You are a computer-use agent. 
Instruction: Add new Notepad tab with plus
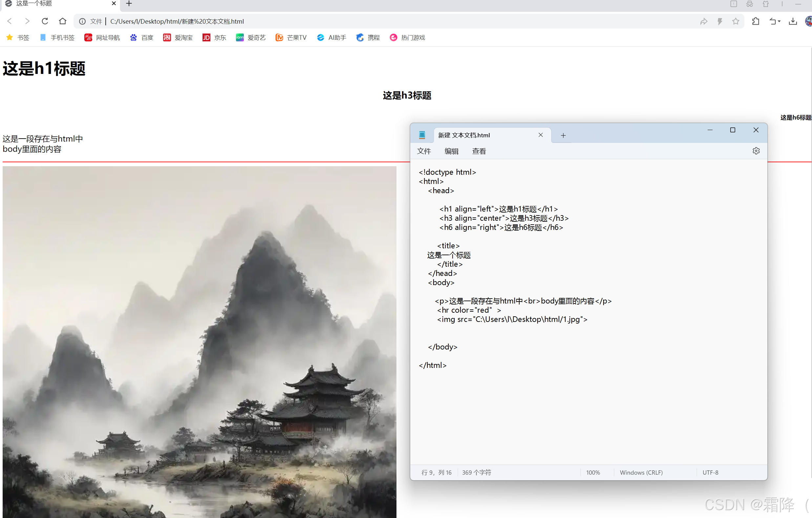(x=563, y=135)
